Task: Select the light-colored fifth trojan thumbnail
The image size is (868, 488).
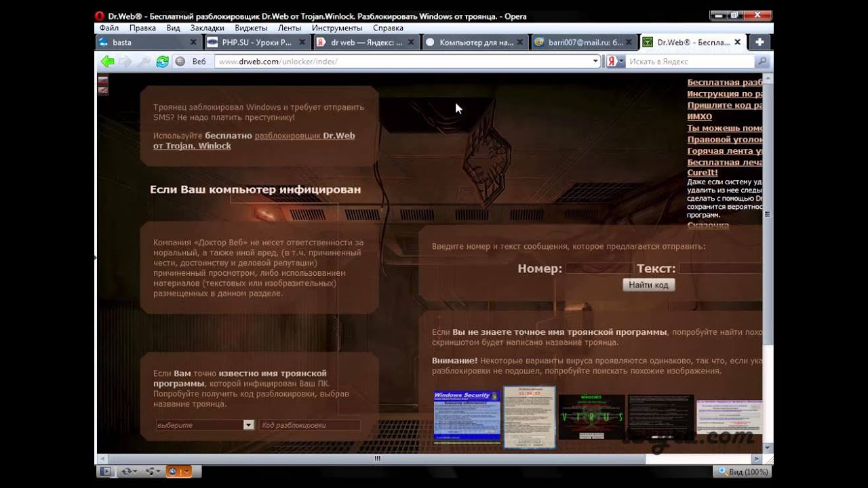Action: (729, 417)
